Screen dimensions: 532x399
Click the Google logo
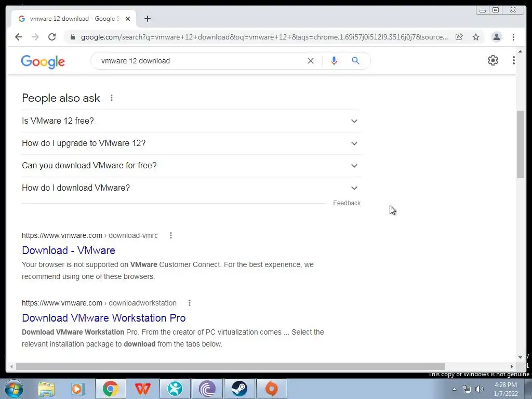pyautogui.click(x=43, y=61)
